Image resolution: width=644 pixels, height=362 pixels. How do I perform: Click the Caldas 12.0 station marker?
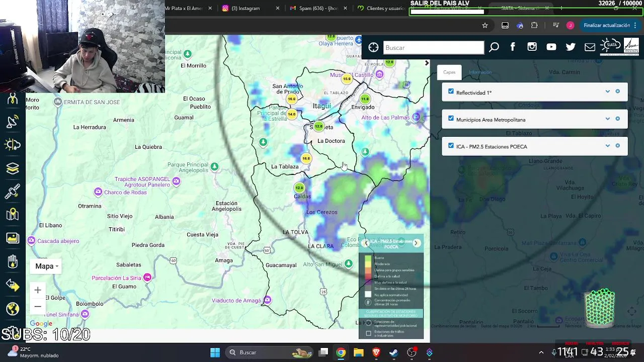(299, 188)
